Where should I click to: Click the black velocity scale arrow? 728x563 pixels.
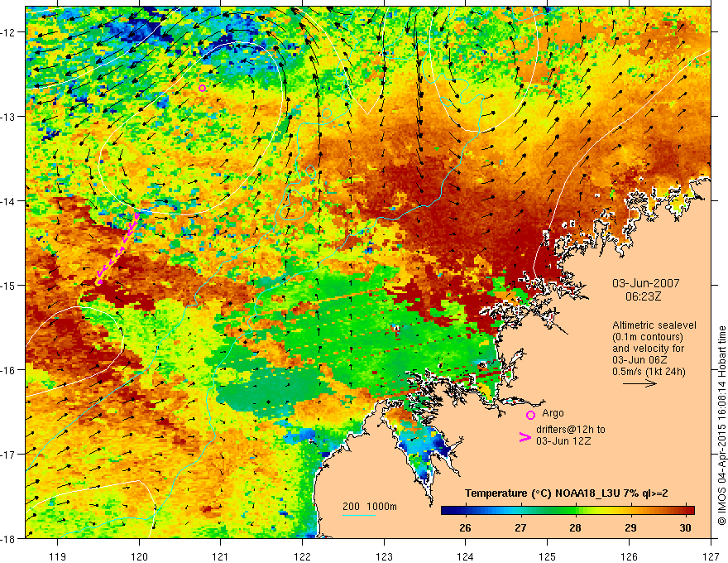[x=639, y=383]
